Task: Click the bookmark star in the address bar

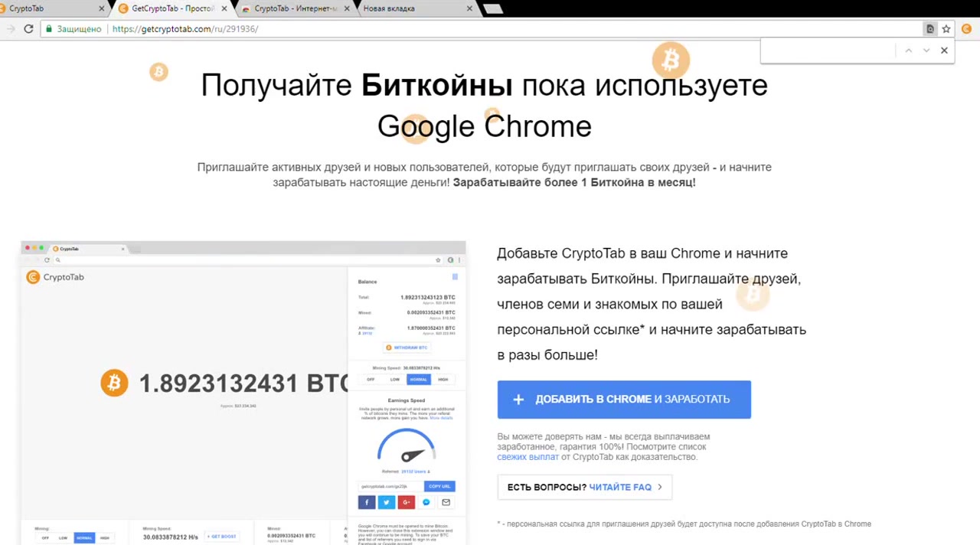Action: pos(946,29)
